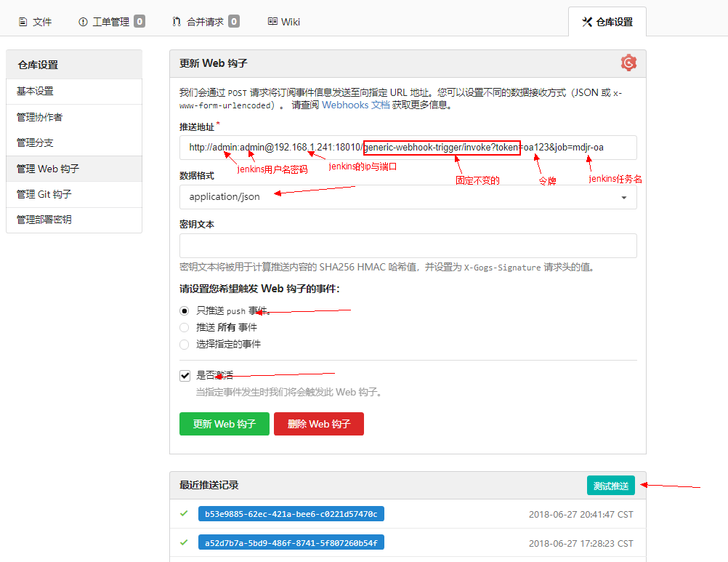Click the 密钥文本 input field
The image size is (728, 562).
408,246
